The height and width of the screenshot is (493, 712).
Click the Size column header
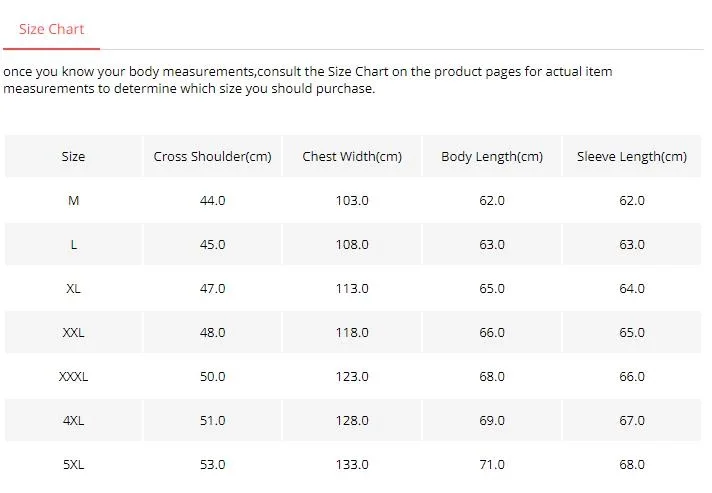point(73,156)
